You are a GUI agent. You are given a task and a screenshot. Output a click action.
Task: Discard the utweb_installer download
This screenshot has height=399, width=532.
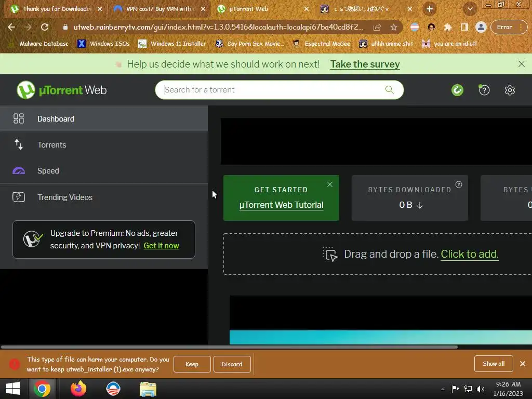tap(232, 364)
